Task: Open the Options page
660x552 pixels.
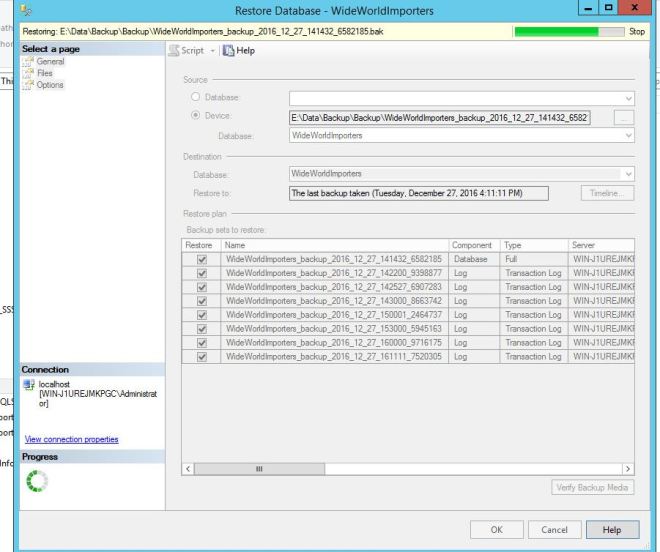Action: tap(50, 85)
